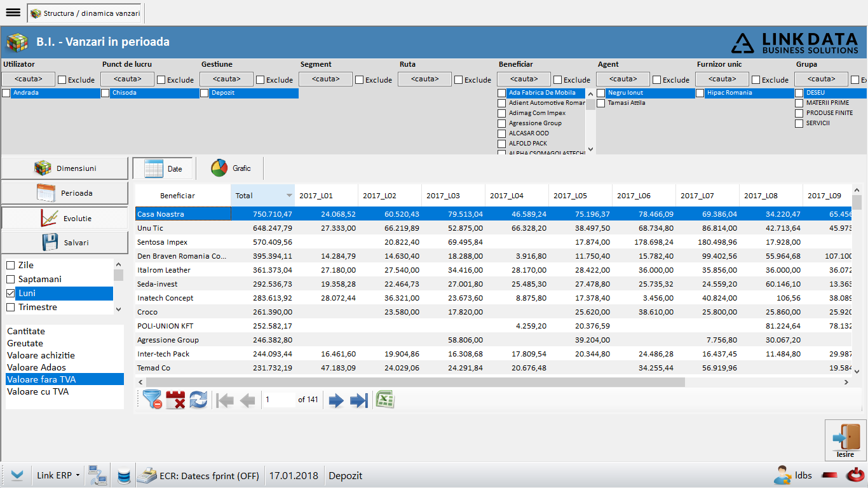The image size is (868, 488).
Task: Click Total column sort arrow
Action: 290,196
